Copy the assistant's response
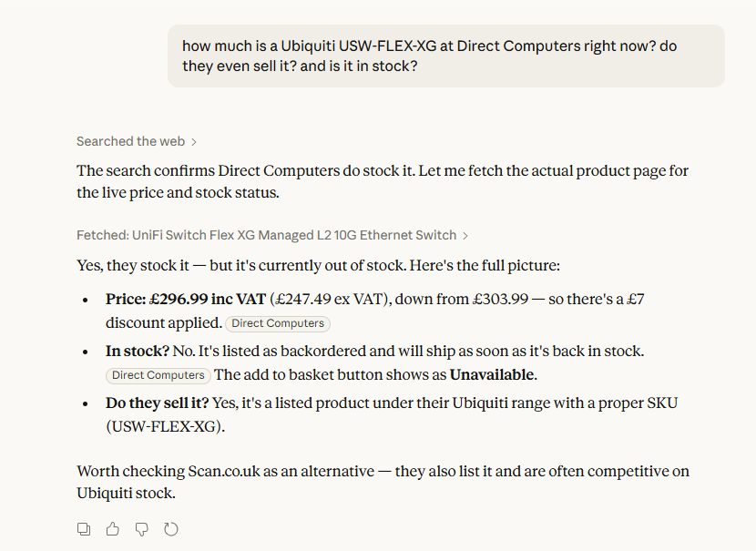This screenshot has width=756, height=551. 84,529
